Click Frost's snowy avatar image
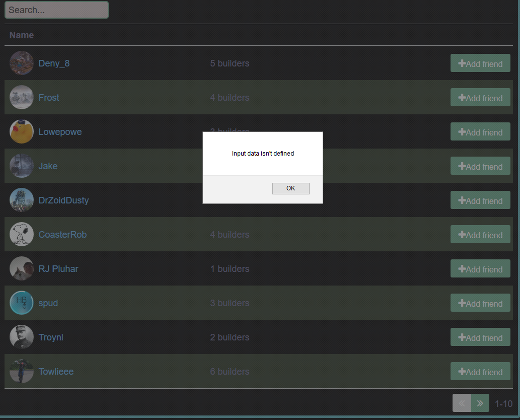 (22, 97)
